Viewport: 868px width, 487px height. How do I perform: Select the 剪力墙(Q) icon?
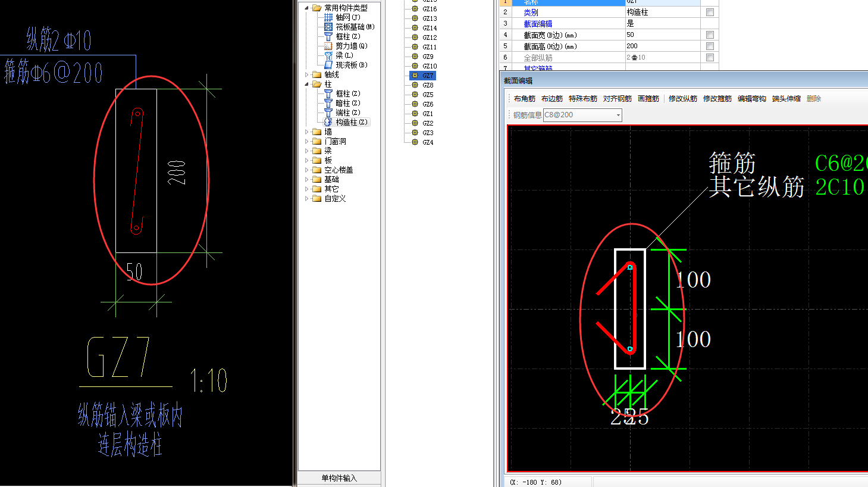coord(328,46)
